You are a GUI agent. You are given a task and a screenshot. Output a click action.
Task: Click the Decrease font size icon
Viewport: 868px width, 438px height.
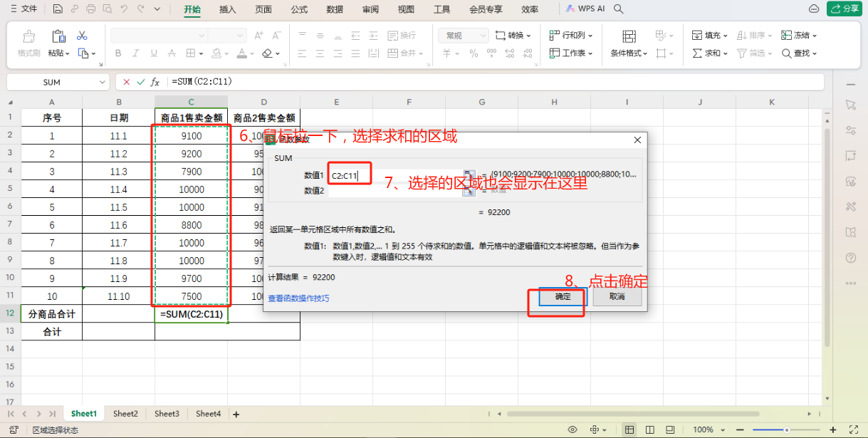click(x=277, y=35)
